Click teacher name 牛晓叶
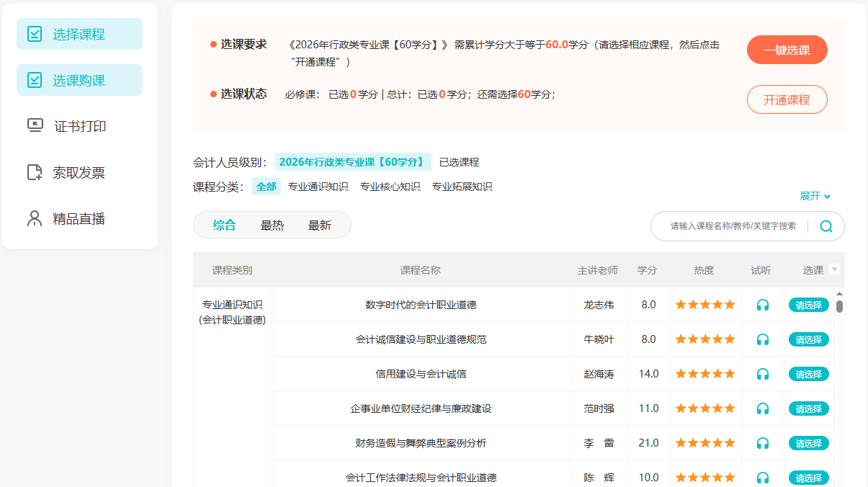Image resolution: width=868 pixels, height=487 pixels. point(599,339)
